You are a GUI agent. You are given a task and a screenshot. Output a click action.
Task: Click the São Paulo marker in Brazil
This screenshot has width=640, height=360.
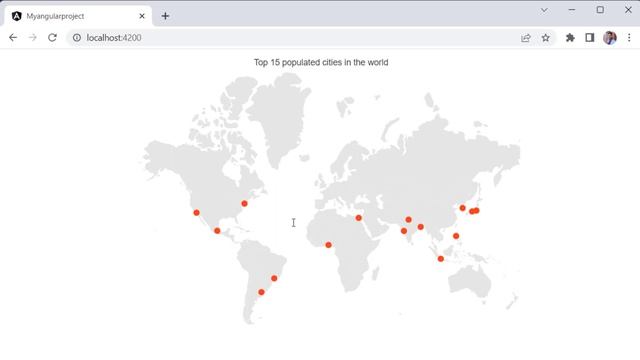click(x=274, y=278)
